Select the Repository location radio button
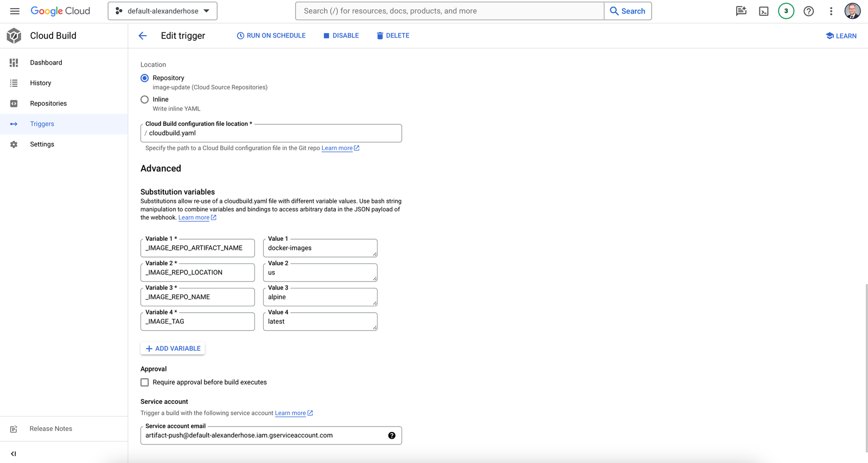Screen dimensions: 868x463 [x=144, y=78]
